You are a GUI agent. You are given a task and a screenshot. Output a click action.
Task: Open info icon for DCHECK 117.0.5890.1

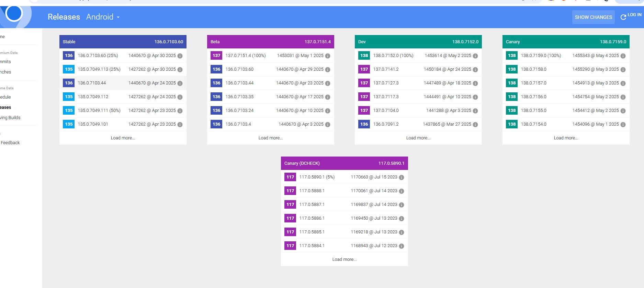point(402,177)
